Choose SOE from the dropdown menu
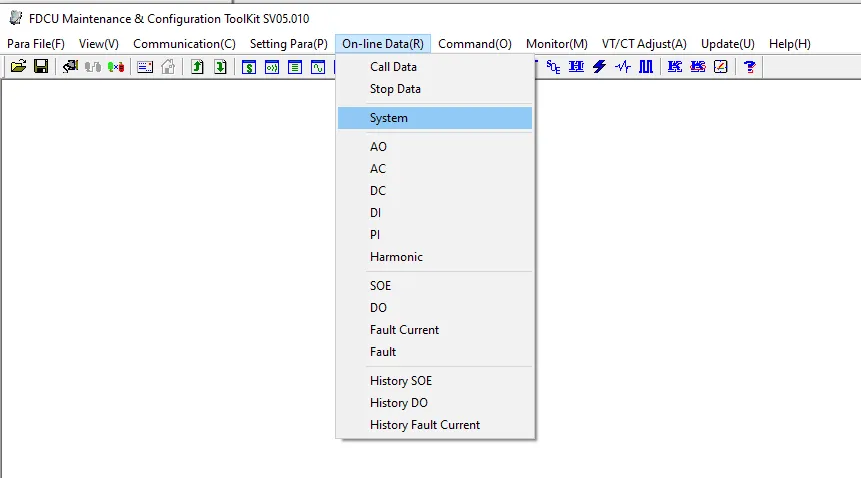The image size is (861, 478). coord(435,286)
